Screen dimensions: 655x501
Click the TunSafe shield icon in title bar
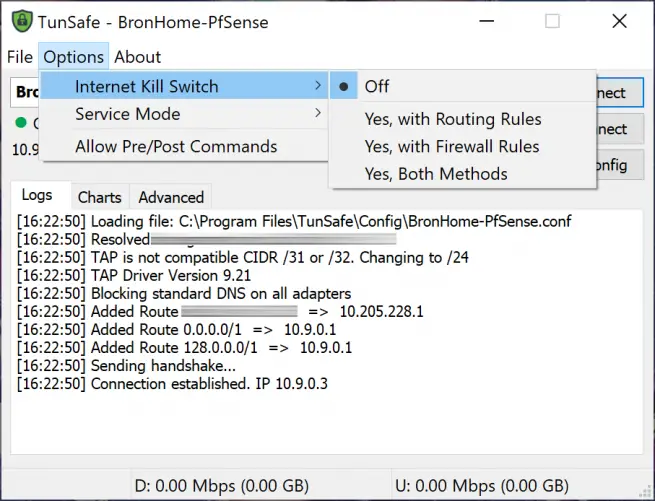[x=19, y=20]
